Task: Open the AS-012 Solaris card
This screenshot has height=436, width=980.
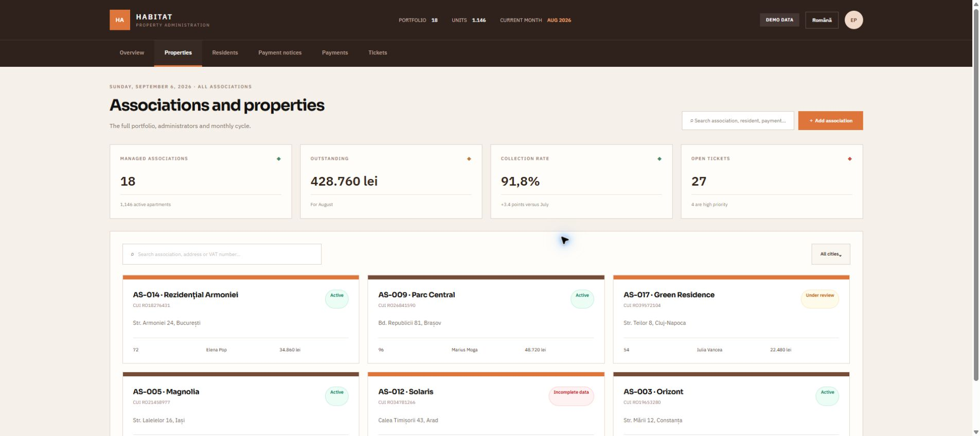Action: tap(486, 404)
